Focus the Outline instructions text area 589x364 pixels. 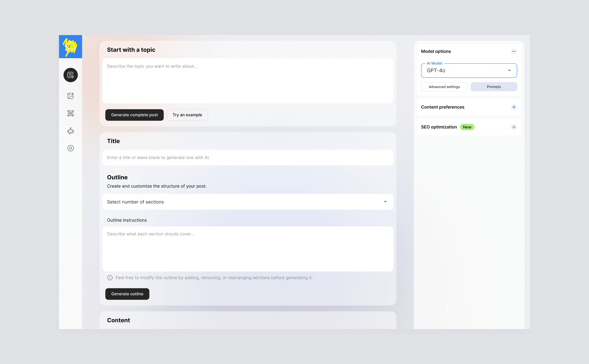pos(248,249)
